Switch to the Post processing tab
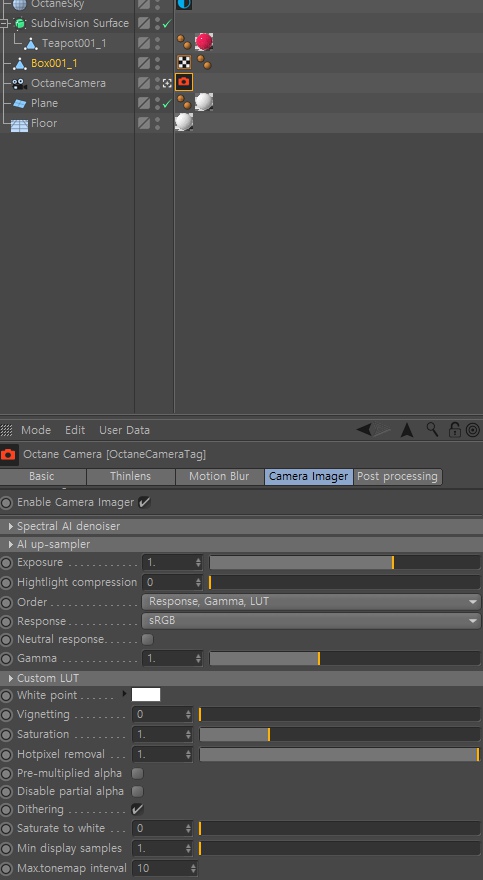Viewport: 483px width, 880px height. coord(398,476)
